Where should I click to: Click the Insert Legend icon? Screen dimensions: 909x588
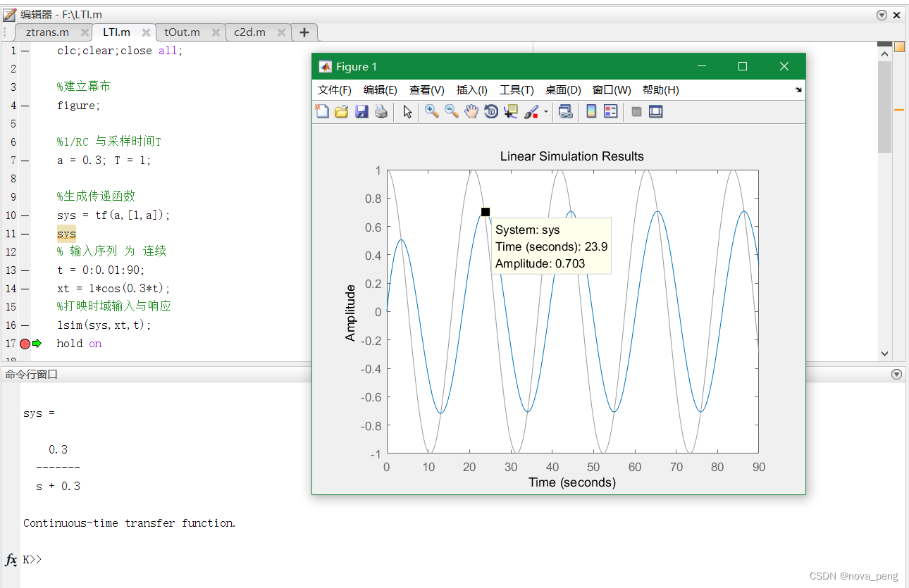point(611,111)
